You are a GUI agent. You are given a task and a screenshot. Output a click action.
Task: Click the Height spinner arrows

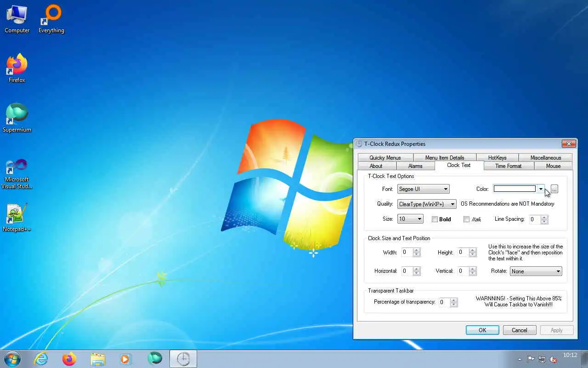coord(473,253)
